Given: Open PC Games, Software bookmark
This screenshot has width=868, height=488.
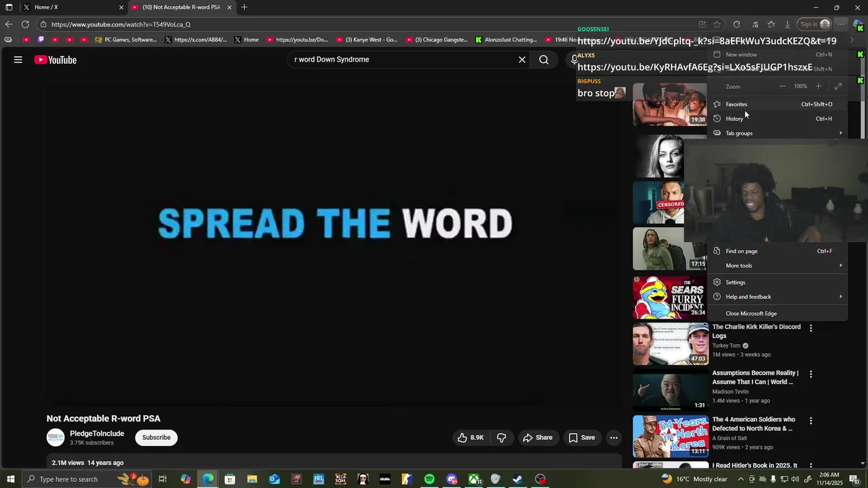Looking at the screenshot, I should point(126,40).
